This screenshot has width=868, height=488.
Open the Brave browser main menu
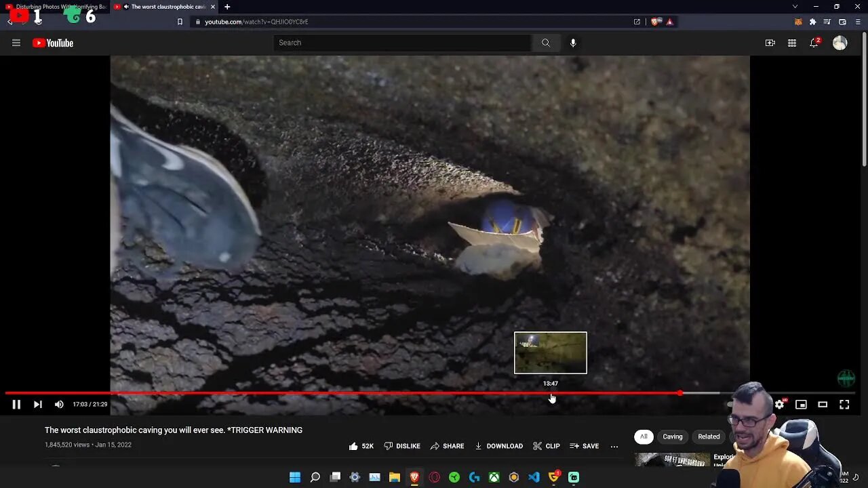857,22
